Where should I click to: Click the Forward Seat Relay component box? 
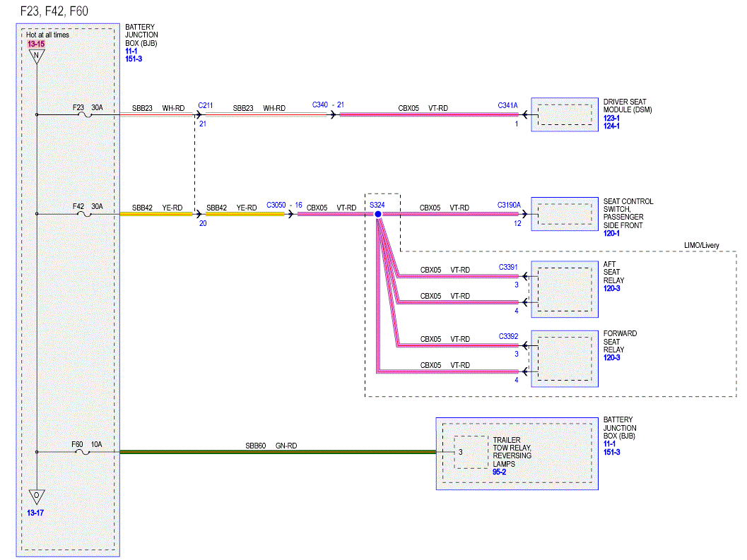565,359
